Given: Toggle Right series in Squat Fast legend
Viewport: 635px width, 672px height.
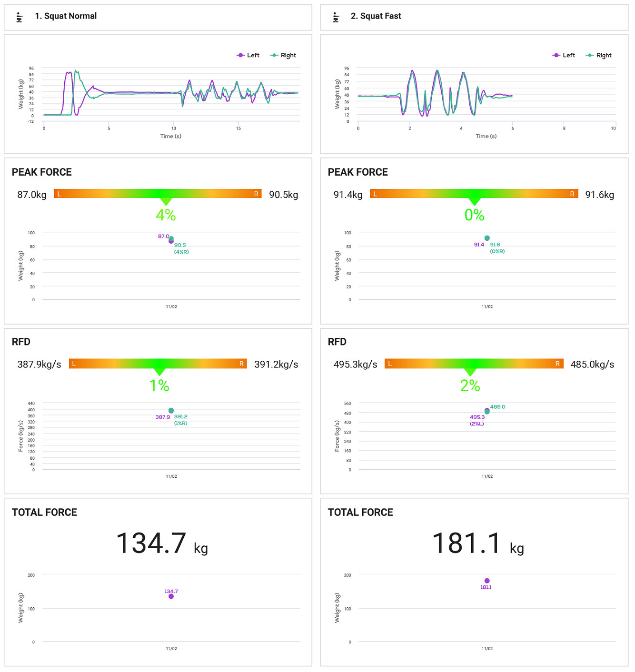Looking at the screenshot, I should pos(599,55).
